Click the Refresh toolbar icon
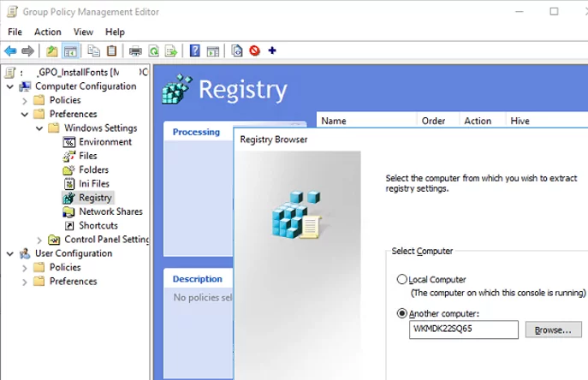This screenshot has width=588, height=380. [x=154, y=50]
